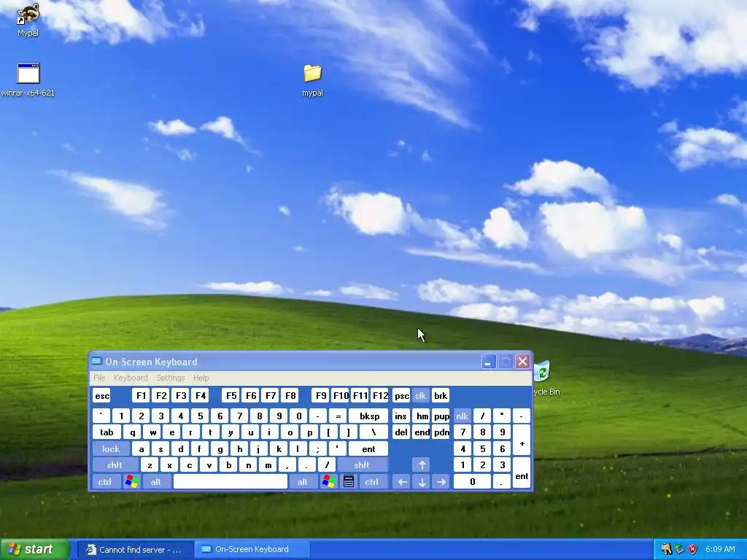Click the del key

tap(401, 432)
